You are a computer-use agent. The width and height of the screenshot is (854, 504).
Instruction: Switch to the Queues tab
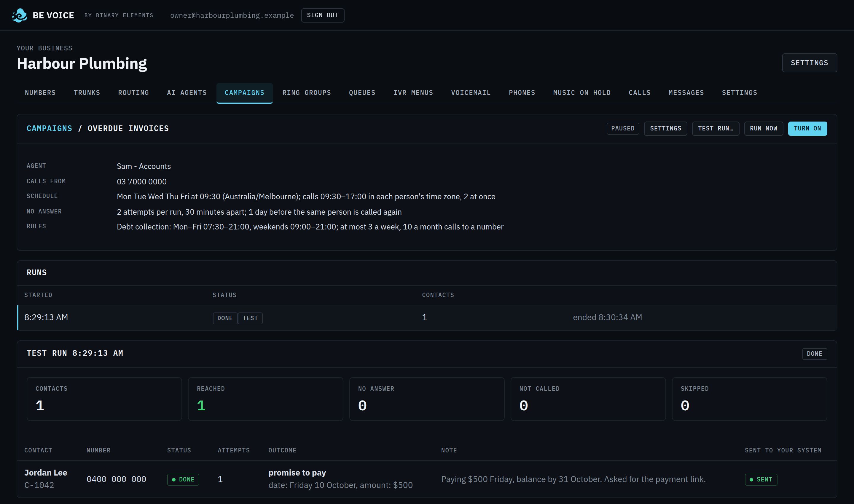tap(362, 93)
